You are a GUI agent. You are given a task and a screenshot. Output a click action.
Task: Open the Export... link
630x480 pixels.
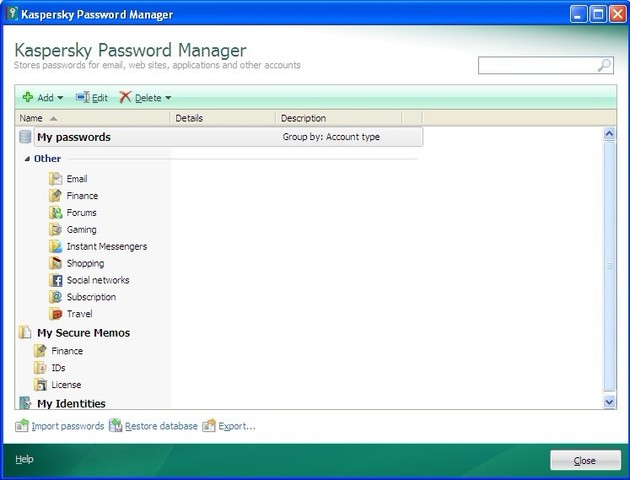237,426
